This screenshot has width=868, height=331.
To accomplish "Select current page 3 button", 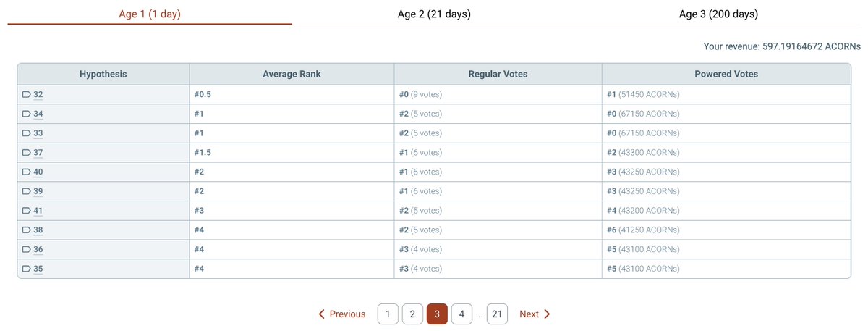I will (x=437, y=314).
